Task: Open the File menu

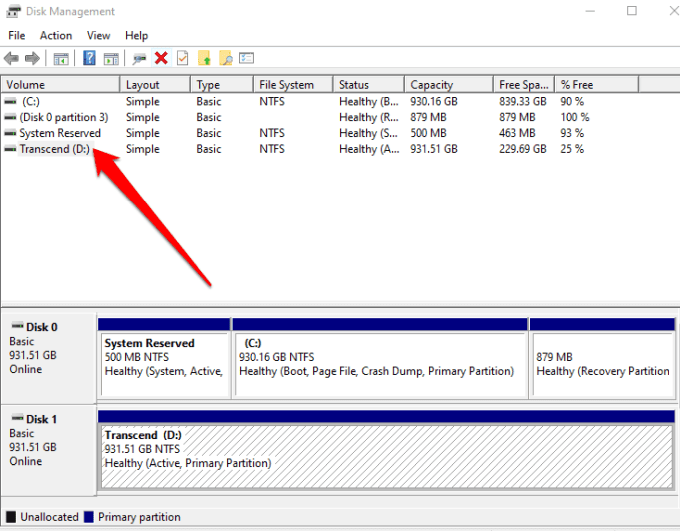Action: [16, 35]
